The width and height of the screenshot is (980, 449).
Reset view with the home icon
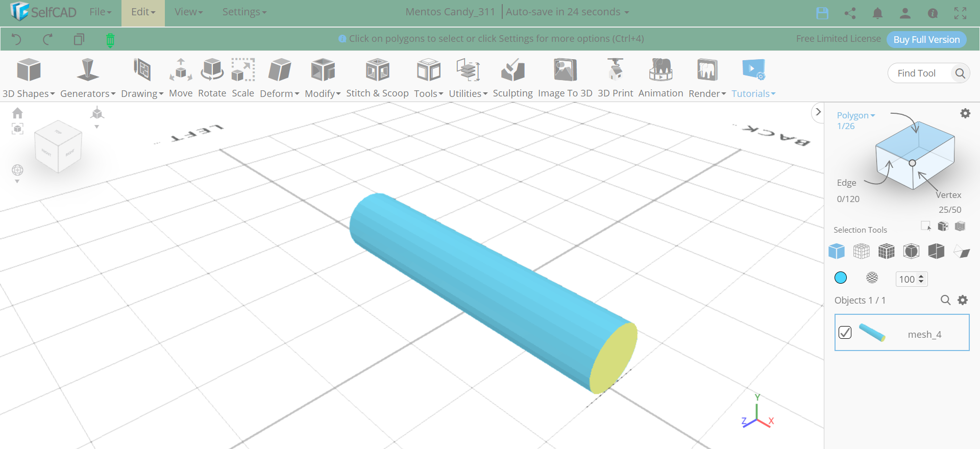pyautogui.click(x=17, y=113)
